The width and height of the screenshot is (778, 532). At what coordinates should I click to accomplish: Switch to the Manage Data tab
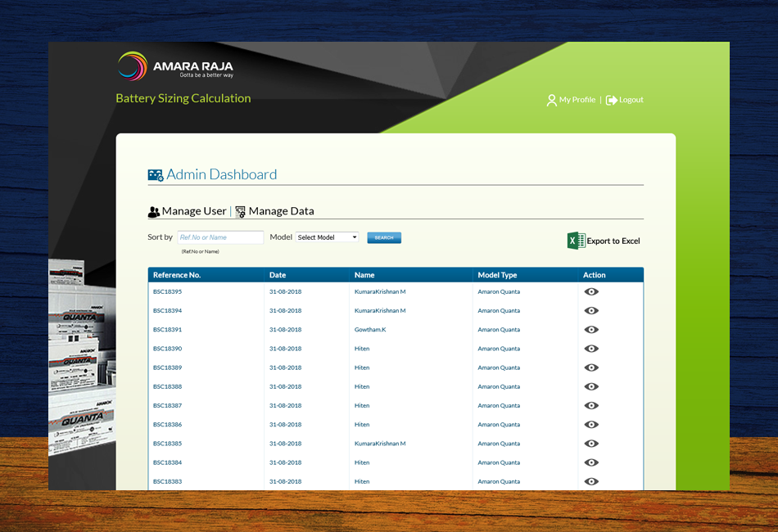click(x=281, y=211)
